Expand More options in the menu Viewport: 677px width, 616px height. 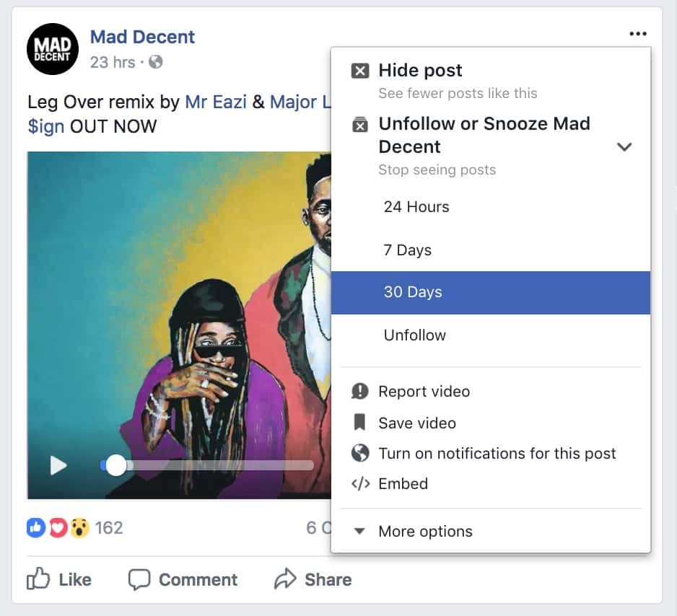pos(424,532)
